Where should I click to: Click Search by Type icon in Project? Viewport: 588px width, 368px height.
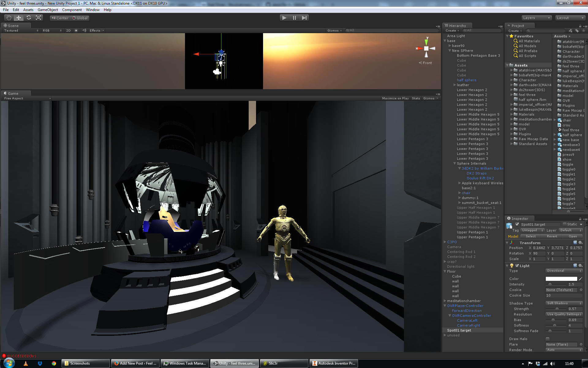coord(571,31)
